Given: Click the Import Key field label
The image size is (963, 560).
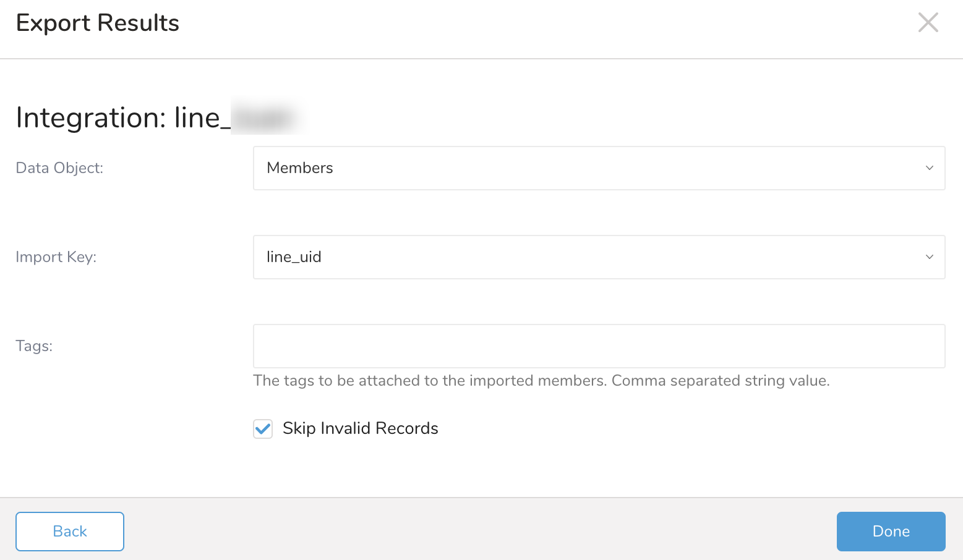Looking at the screenshot, I should [x=56, y=257].
